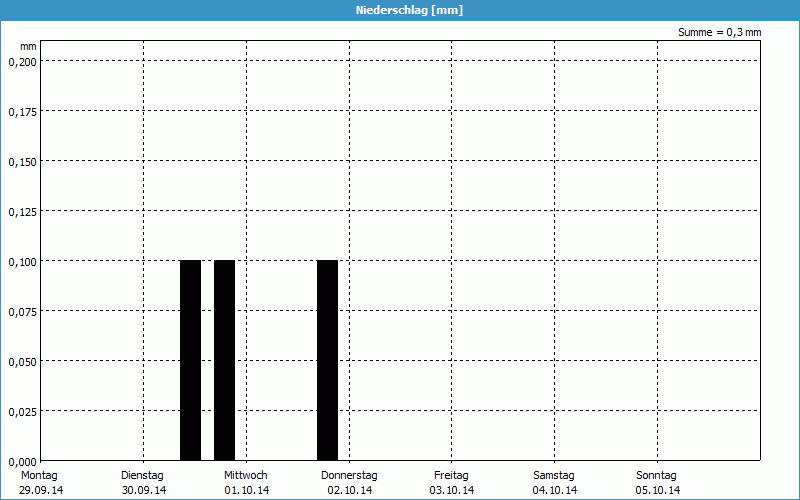Click the Mittwoch day label

click(246, 476)
